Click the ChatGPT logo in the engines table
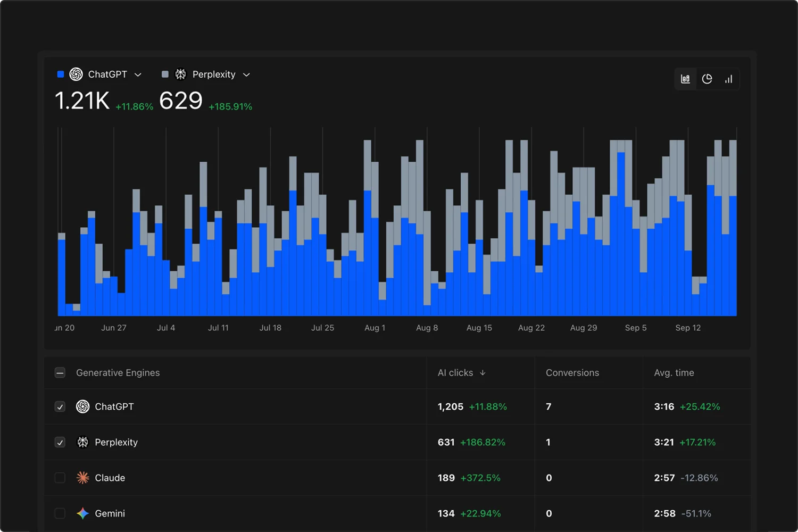The height and width of the screenshot is (532, 798). pos(82,406)
